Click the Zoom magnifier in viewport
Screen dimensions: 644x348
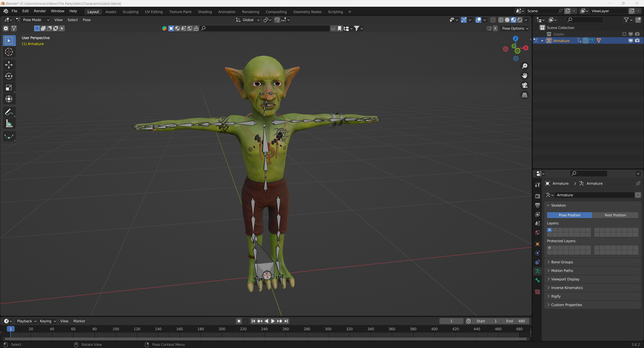[524, 66]
